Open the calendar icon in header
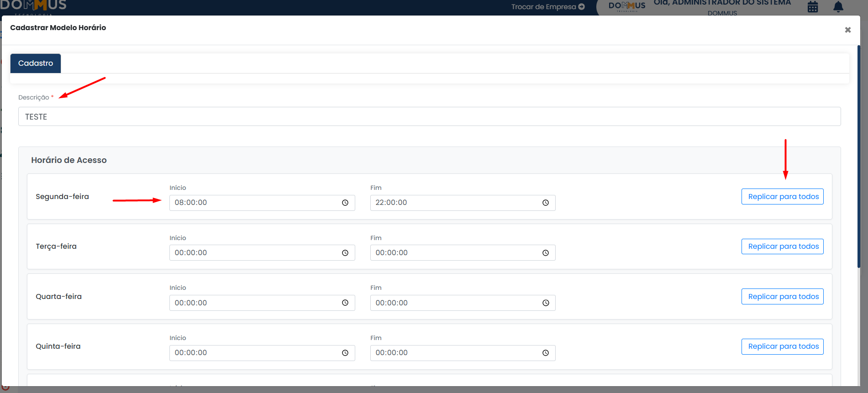The image size is (868, 393). pos(813,7)
